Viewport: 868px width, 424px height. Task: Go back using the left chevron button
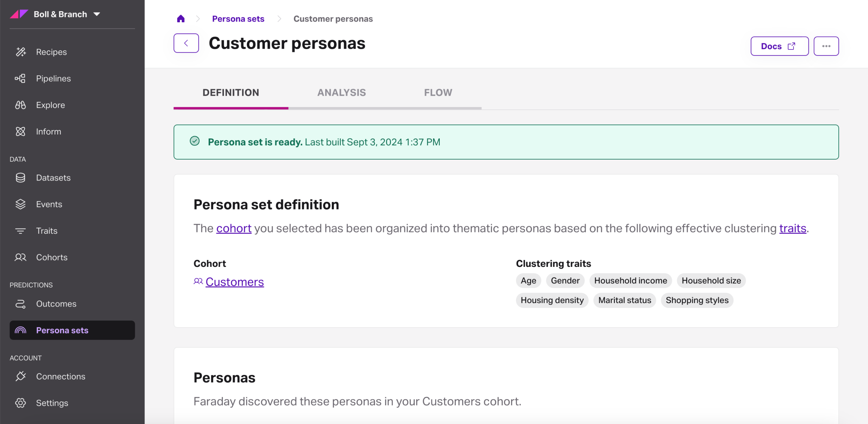pos(186,43)
